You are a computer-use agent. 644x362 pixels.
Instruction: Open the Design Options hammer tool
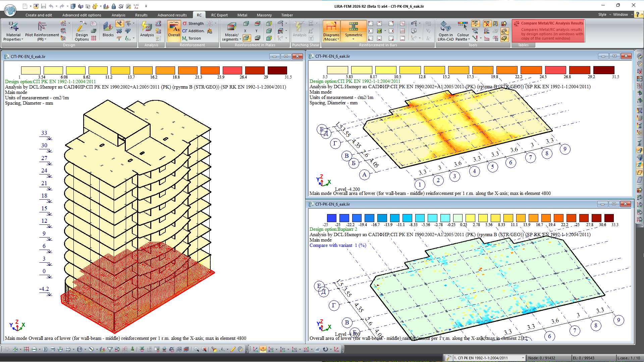click(x=82, y=31)
